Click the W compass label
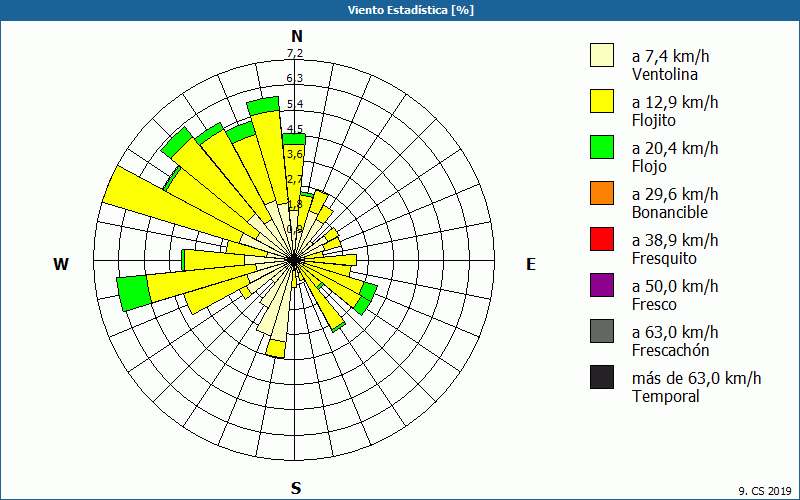Image resolution: width=800 pixels, height=500 pixels. [x=61, y=264]
